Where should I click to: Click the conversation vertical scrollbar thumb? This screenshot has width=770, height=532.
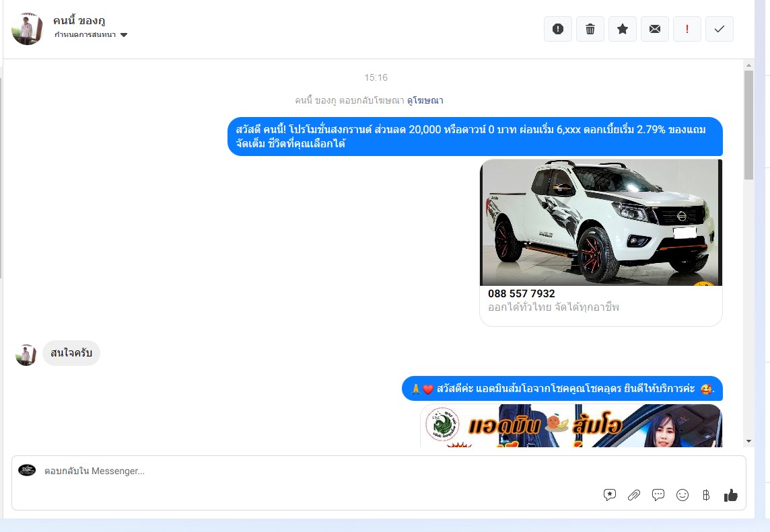(x=748, y=125)
